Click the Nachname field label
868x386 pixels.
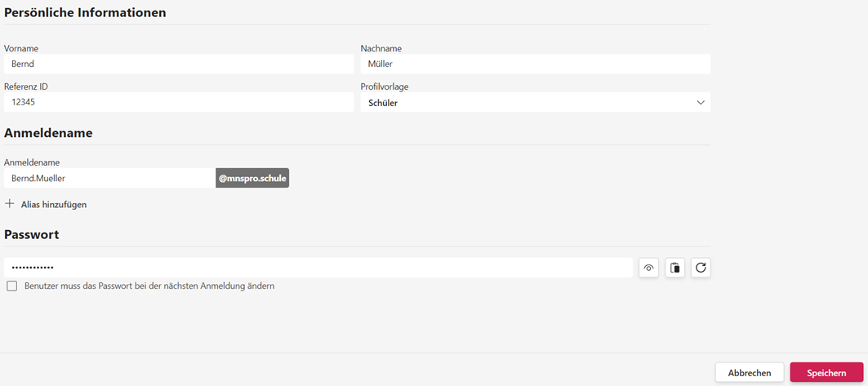tap(381, 49)
